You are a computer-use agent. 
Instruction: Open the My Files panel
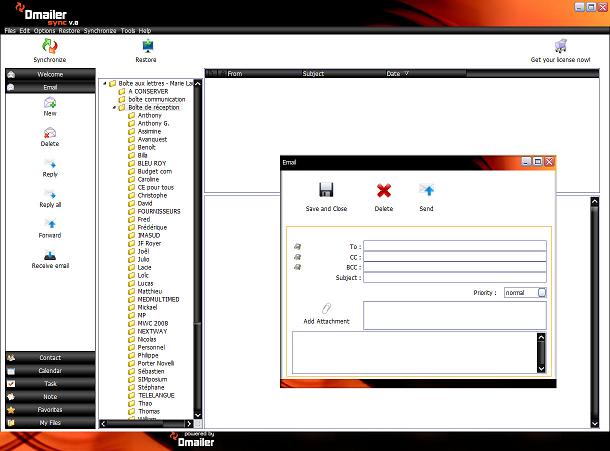(x=50, y=423)
